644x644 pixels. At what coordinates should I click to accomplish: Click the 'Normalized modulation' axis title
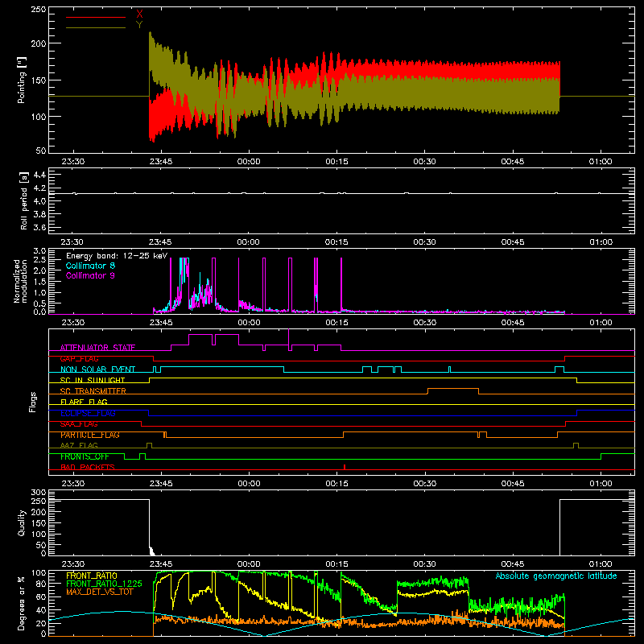tap(21, 281)
